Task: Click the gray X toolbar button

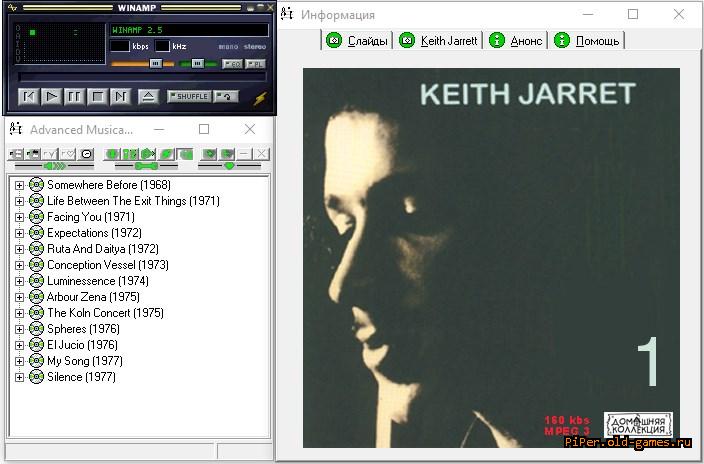Action: (261, 154)
